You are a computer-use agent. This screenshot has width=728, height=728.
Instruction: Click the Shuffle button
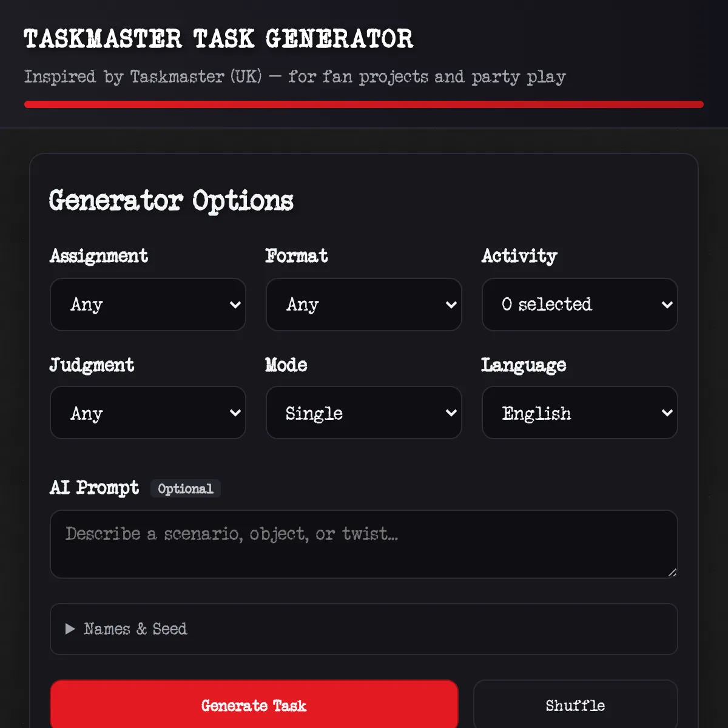(575, 706)
